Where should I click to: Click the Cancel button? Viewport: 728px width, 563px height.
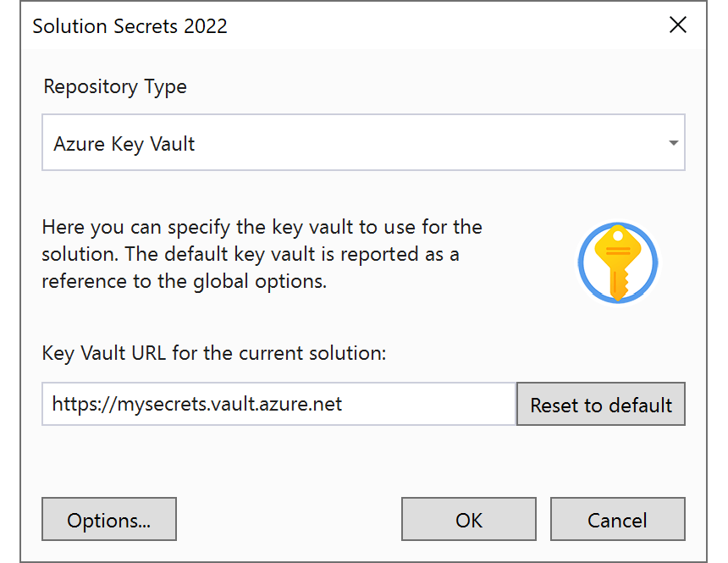[x=617, y=519]
